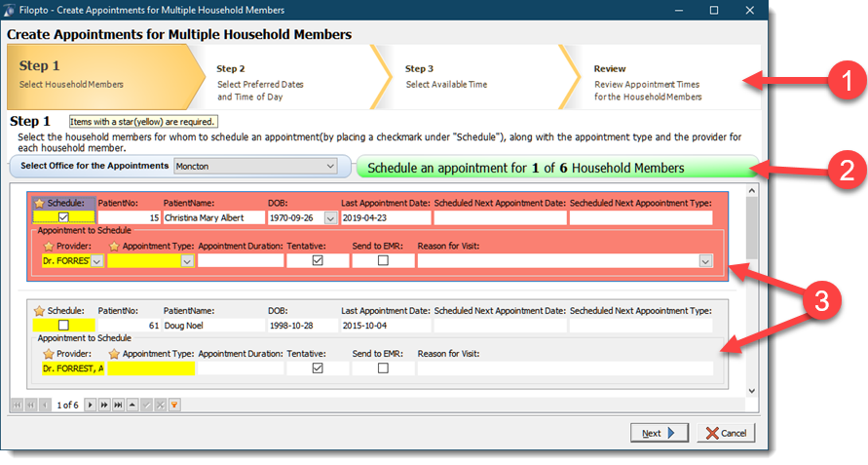868x465 pixels.
Task: Click the household list vertical scrollbar
Action: (x=750, y=292)
